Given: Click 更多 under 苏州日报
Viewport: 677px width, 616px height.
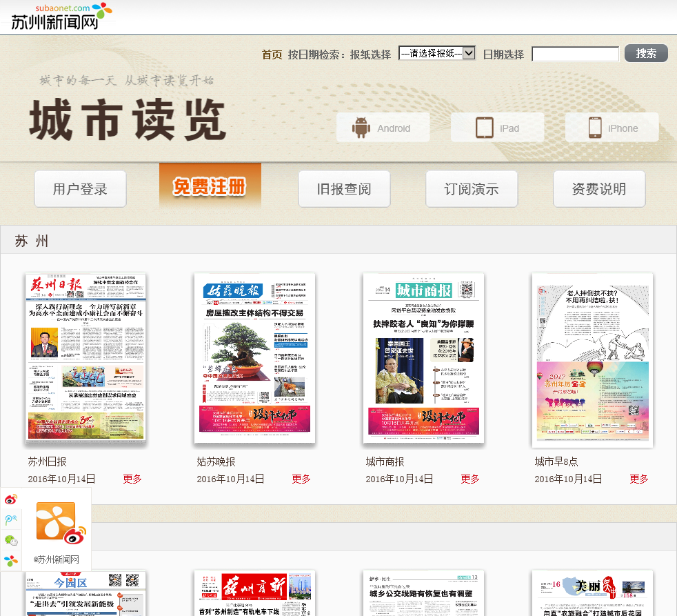Looking at the screenshot, I should (132, 479).
